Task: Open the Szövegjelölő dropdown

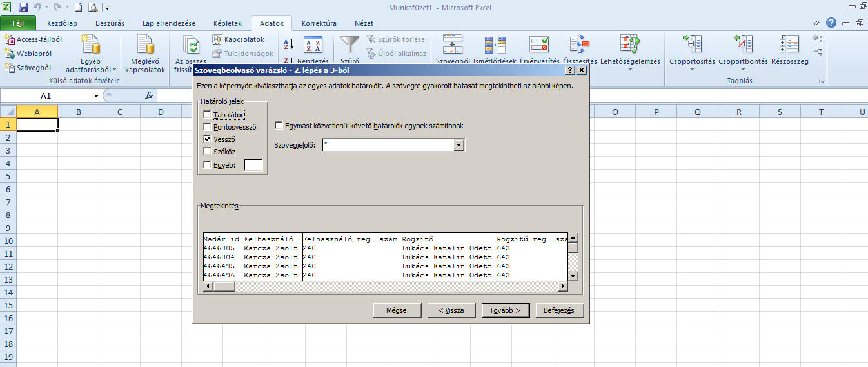Action: 459,146
